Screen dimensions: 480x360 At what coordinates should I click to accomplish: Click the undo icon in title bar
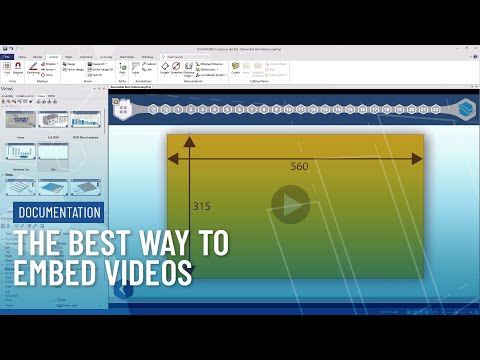point(11,49)
